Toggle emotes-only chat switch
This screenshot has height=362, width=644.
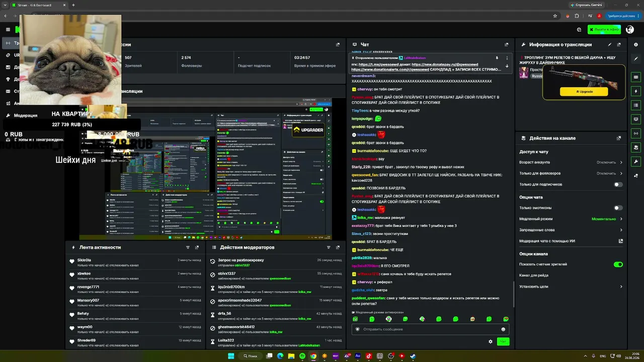click(x=618, y=208)
